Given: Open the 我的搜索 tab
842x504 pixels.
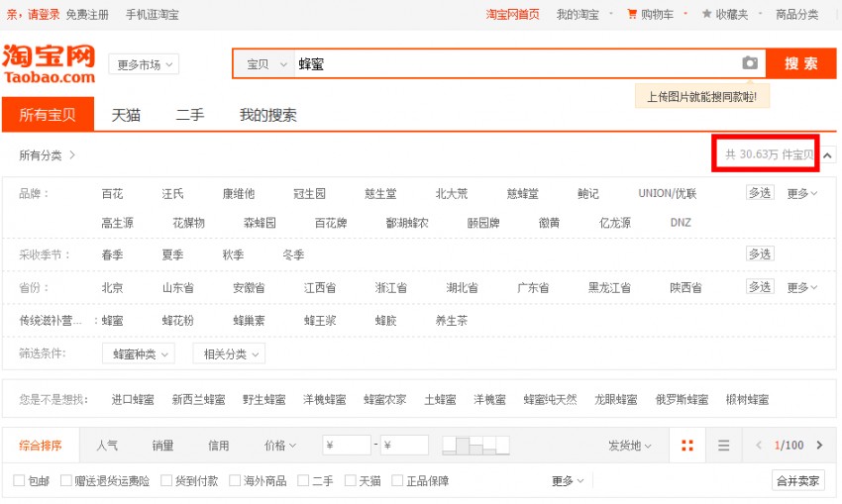Looking at the screenshot, I should tap(268, 114).
